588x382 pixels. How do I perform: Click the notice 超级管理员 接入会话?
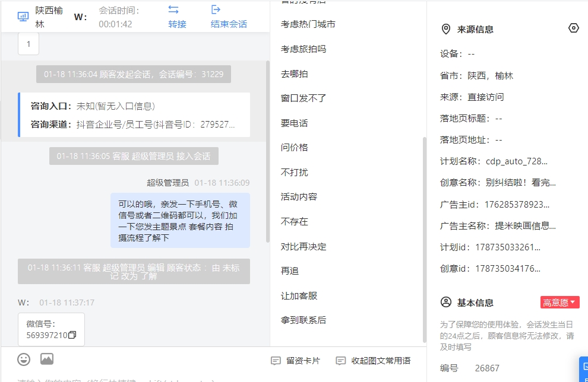coord(134,156)
